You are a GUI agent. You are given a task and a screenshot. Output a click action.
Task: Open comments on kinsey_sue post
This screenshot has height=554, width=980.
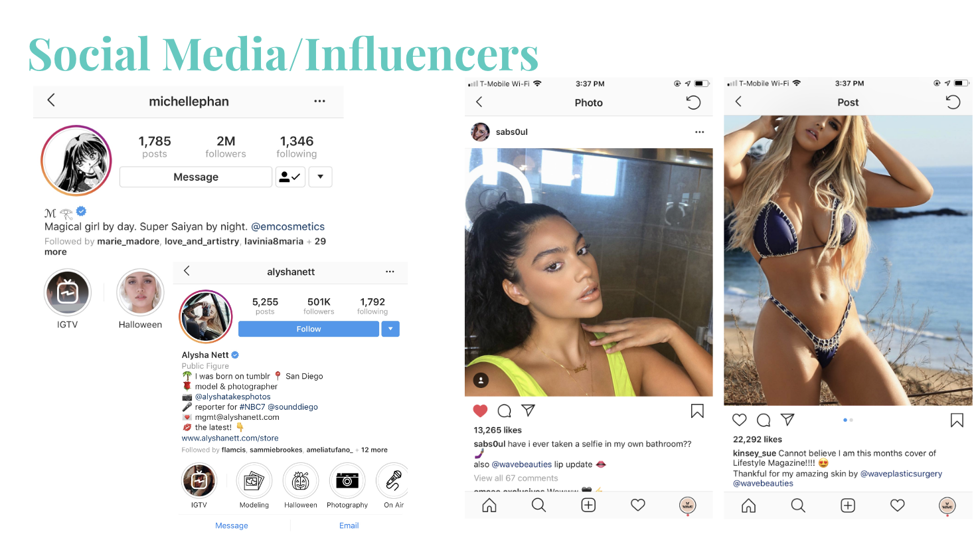coord(764,420)
